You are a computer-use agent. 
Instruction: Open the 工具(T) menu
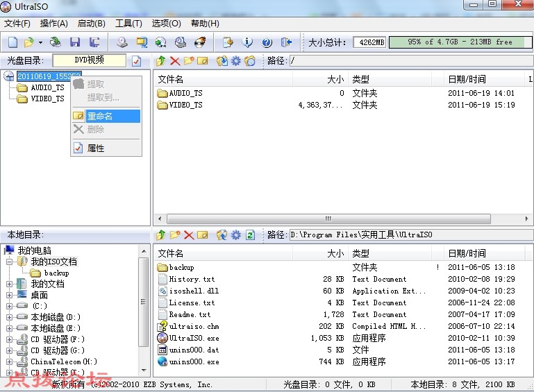click(128, 24)
